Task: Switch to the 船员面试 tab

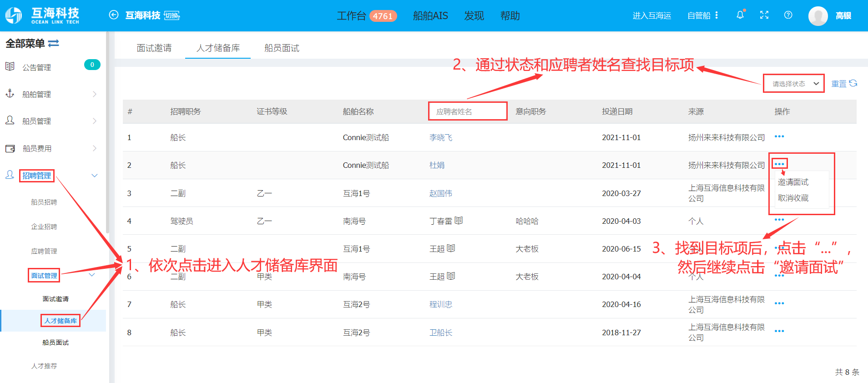Action: pyautogui.click(x=282, y=48)
